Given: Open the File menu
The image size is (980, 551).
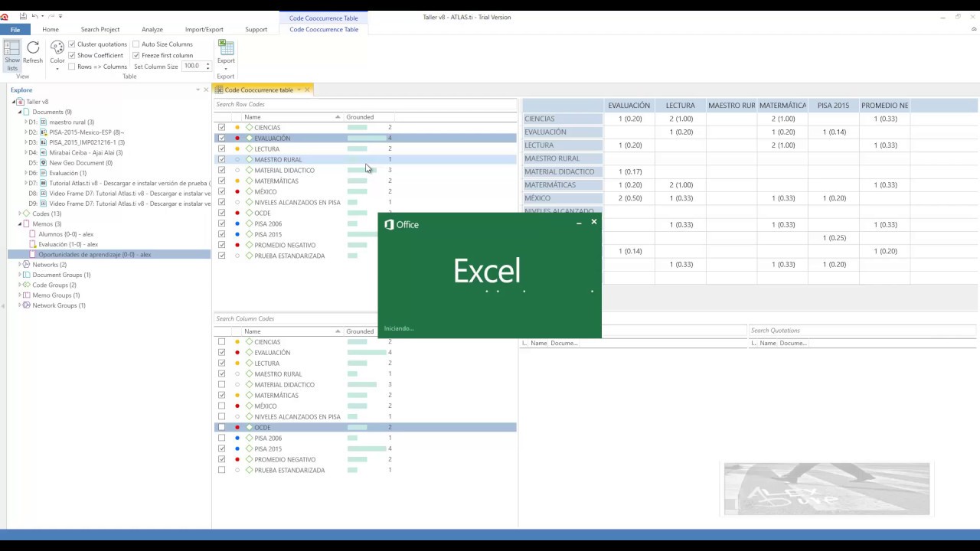Looking at the screenshot, I should point(15,29).
